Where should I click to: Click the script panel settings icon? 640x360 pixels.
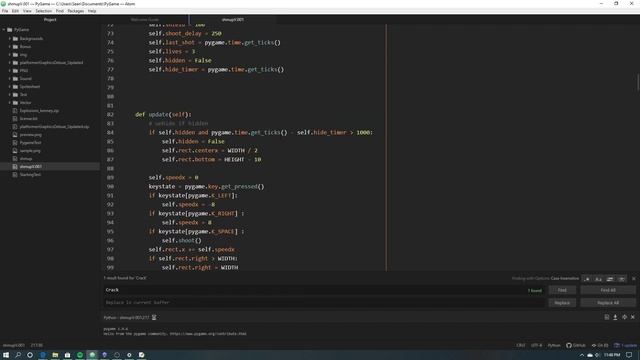point(624,317)
